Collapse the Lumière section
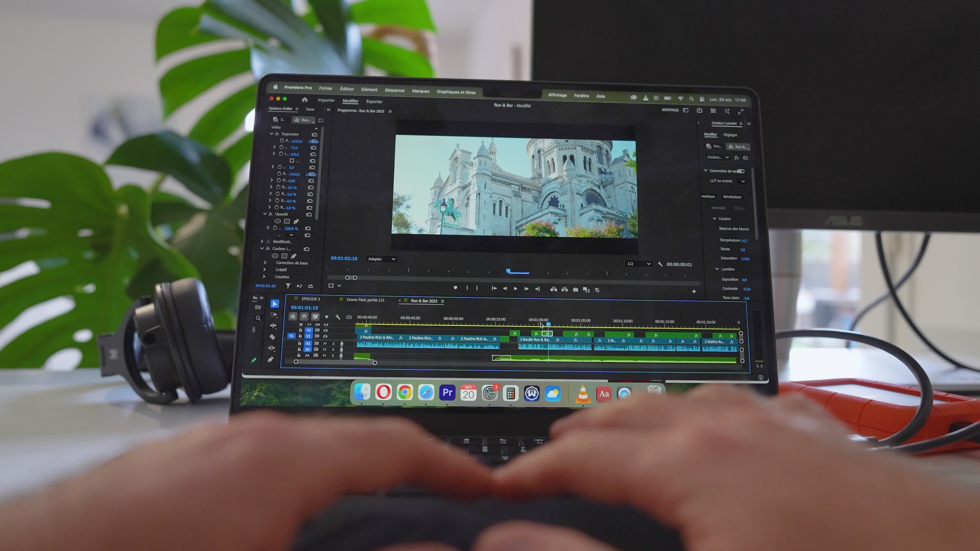The image size is (980, 551). click(717, 269)
